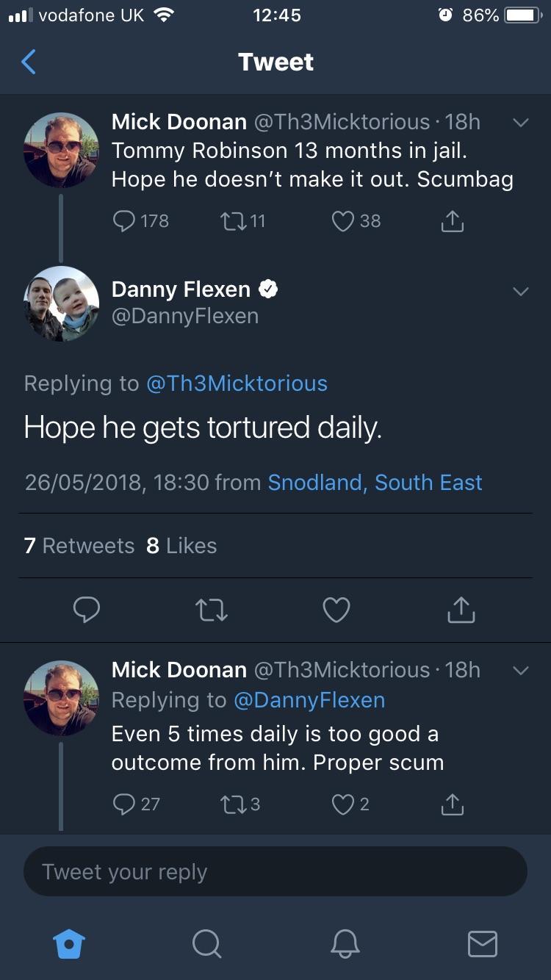Expand options chevron on first Mick Doonan tweet
This screenshot has width=551, height=980.
520,123
